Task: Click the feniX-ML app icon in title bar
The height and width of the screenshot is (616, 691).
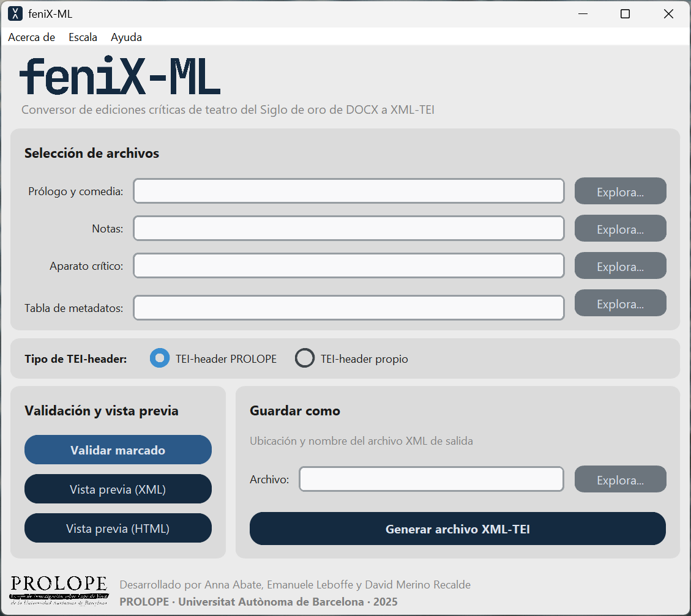Action: click(15, 13)
